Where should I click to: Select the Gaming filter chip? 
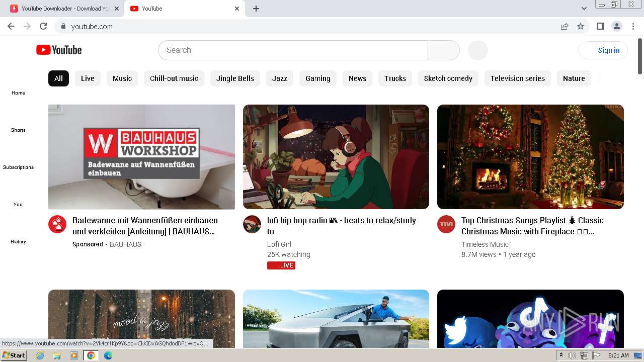pos(318,78)
